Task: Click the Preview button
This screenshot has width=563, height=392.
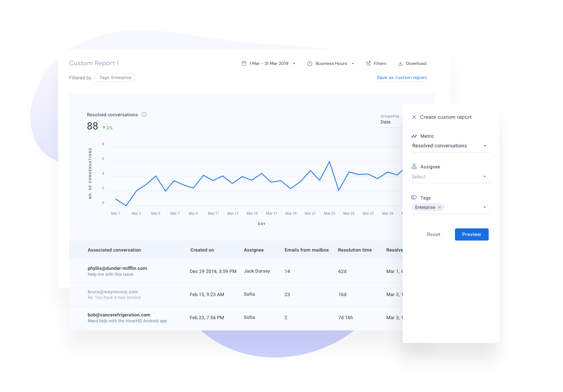Action: click(x=471, y=234)
